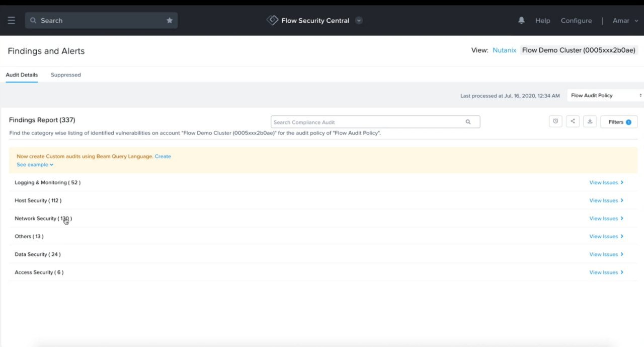Focus the Search Compliance Audit field
Viewport: 644px width, 347px height.
coord(375,122)
